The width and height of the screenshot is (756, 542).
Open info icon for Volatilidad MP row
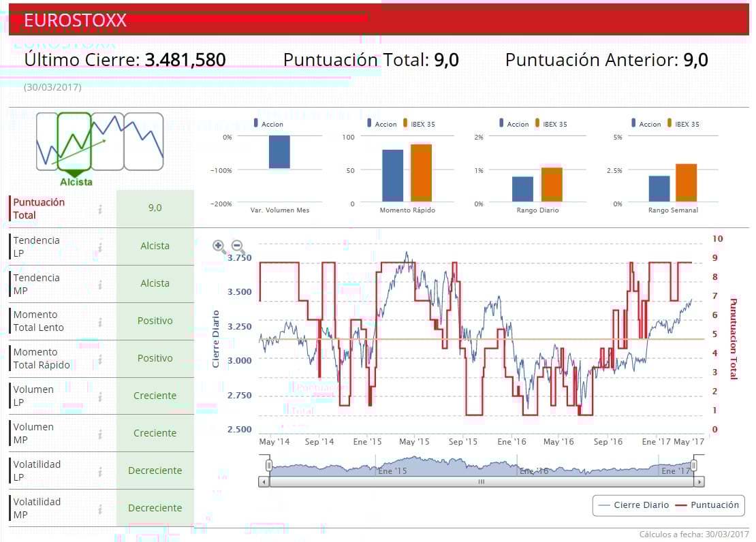[100, 509]
